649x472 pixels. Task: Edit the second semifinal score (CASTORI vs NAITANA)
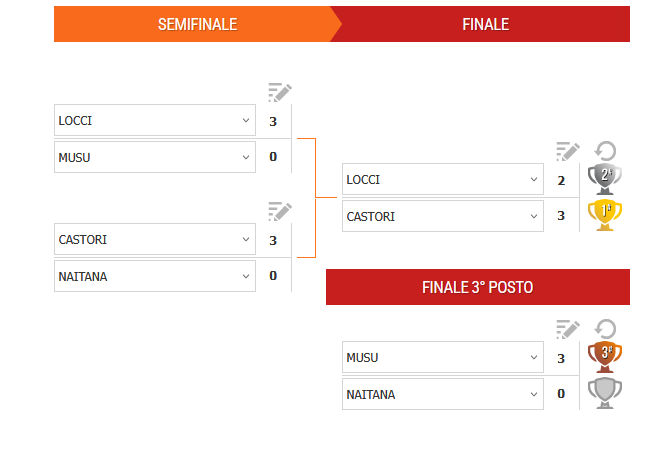click(279, 211)
